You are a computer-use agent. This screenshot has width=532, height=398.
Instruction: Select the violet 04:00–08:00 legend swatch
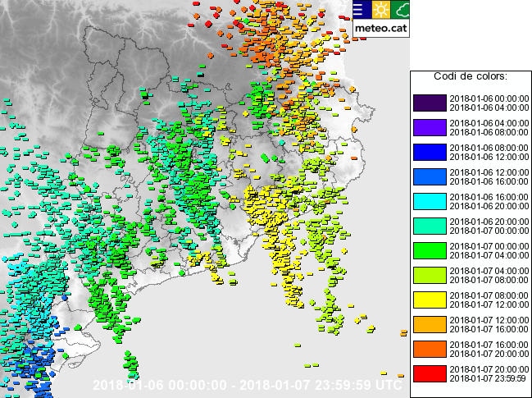coord(430,127)
